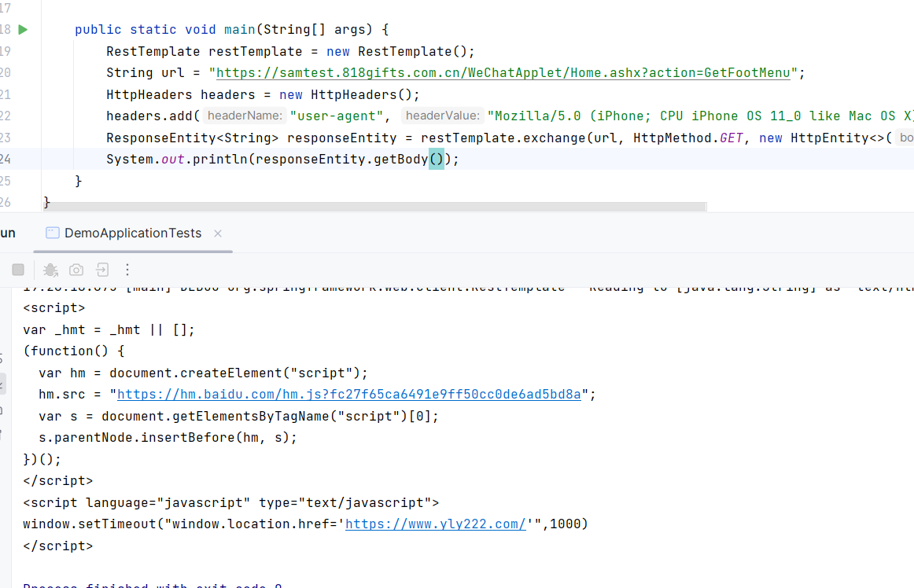Click console line "(function() {"

tap(74, 351)
